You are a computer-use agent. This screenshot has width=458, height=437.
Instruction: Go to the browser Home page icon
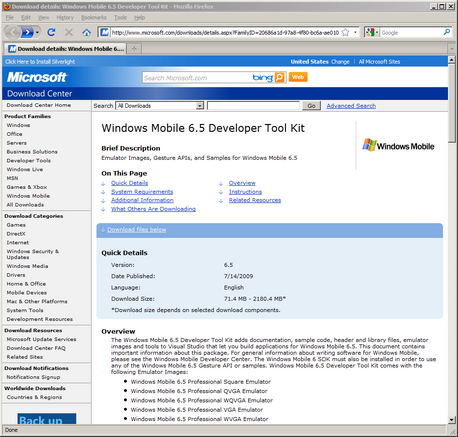[87, 32]
